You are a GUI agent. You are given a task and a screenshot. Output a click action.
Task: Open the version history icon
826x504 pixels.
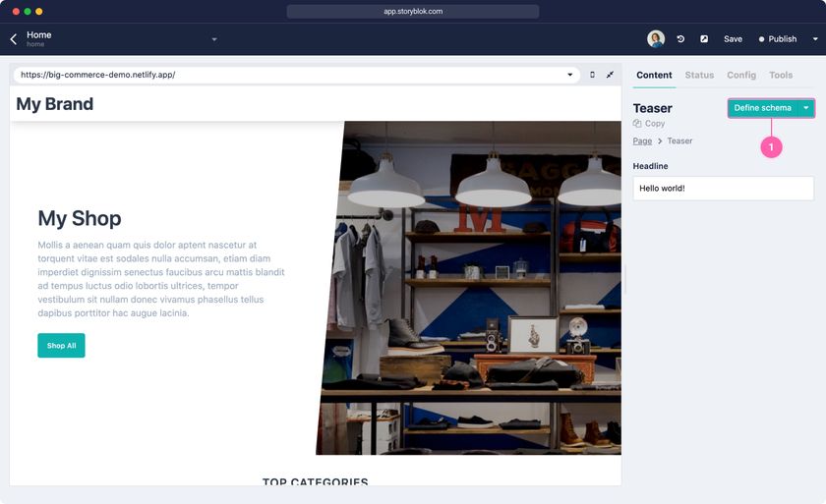680,39
